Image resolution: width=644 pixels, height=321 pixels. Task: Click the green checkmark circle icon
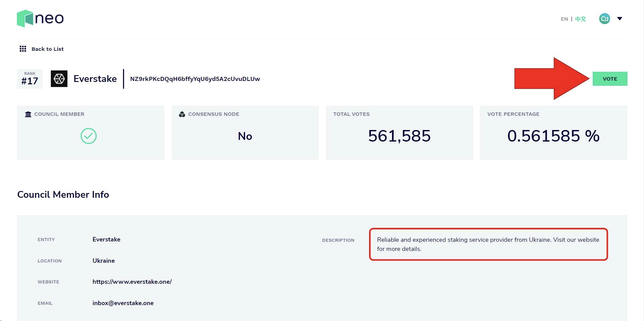click(88, 136)
